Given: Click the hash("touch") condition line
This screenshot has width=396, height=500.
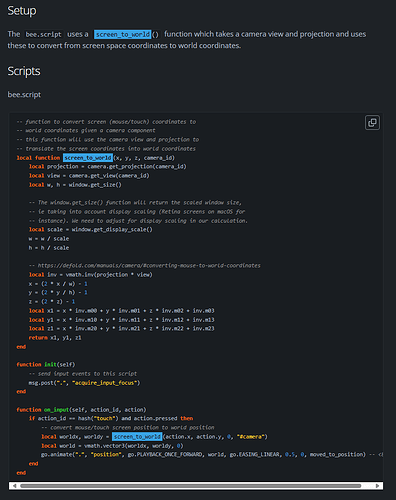Looking at the screenshot, I should (111, 418).
